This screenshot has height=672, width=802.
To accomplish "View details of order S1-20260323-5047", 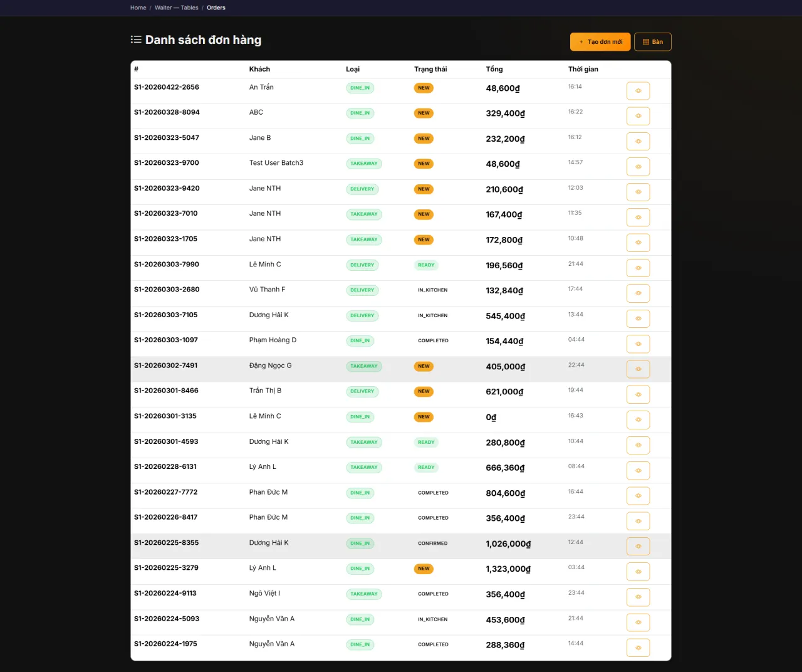I will [x=638, y=142].
